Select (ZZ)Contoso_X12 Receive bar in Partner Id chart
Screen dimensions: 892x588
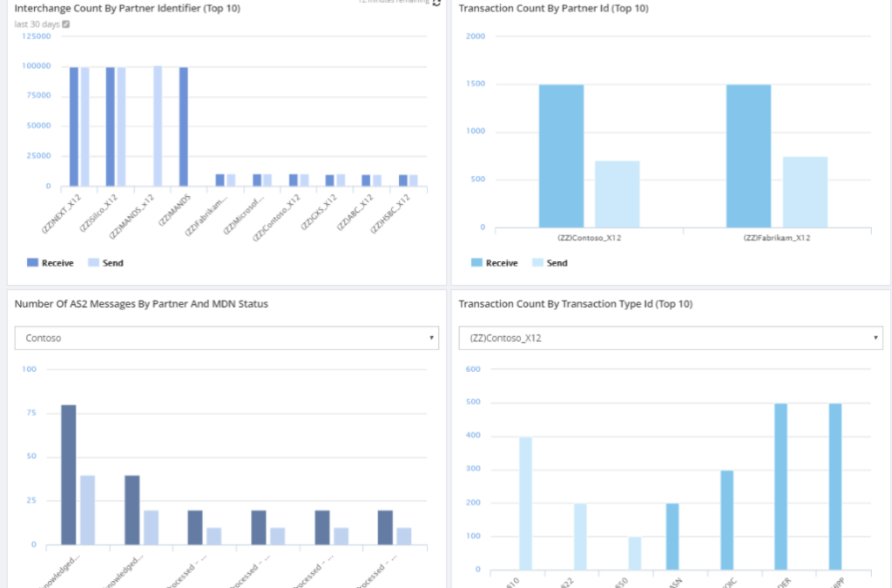click(562, 157)
